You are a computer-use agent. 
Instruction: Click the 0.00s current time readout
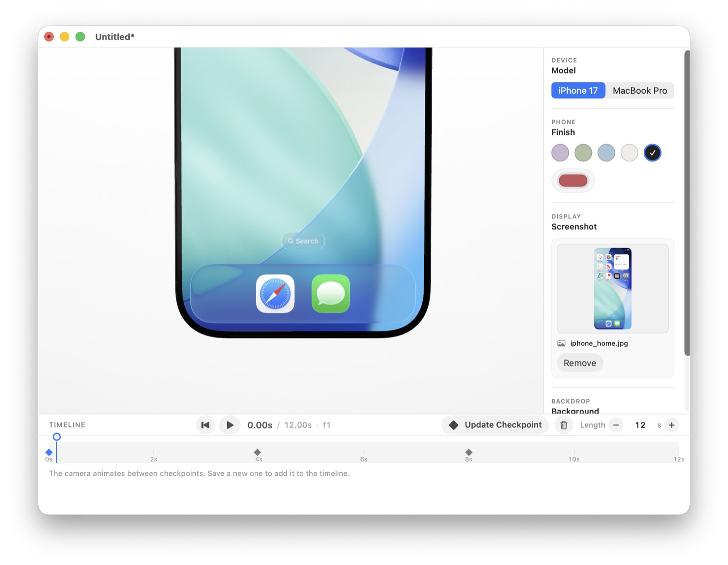(260, 425)
